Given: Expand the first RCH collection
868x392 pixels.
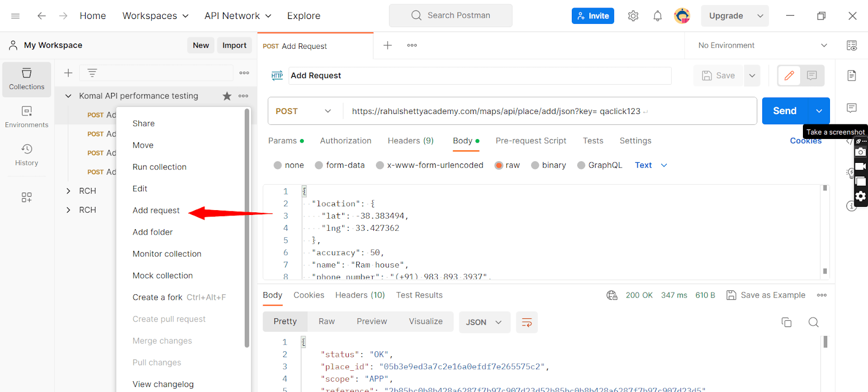Looking at the screenshot, I should 68,191.
